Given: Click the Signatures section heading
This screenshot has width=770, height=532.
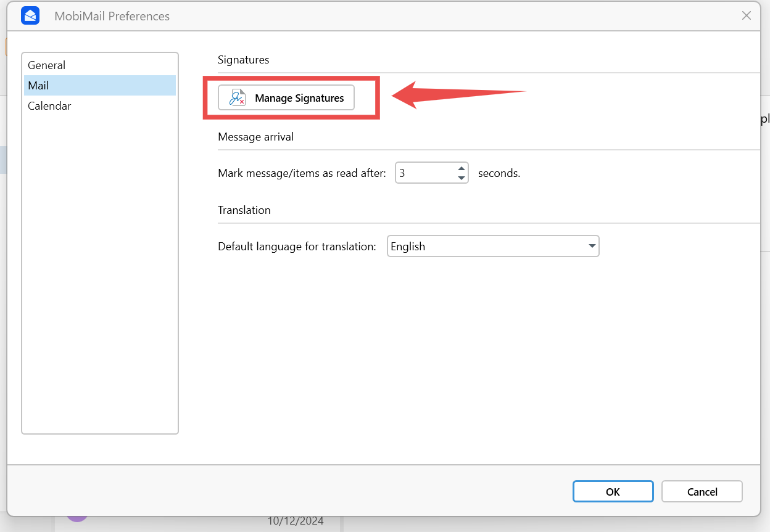Looking at the screenshot, I should click(x=244, y=60).
